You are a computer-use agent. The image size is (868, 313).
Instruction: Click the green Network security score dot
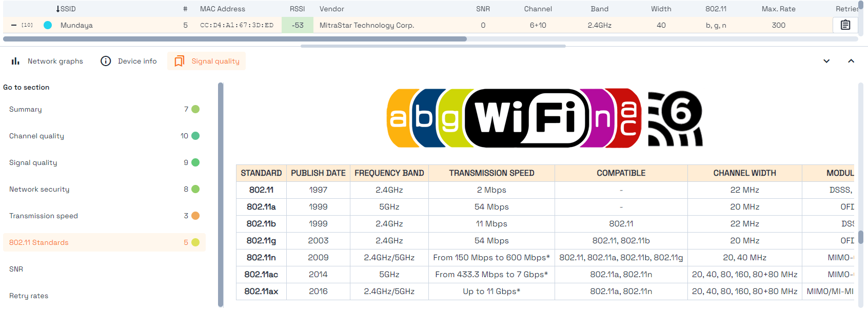click(x=195, y=189)
